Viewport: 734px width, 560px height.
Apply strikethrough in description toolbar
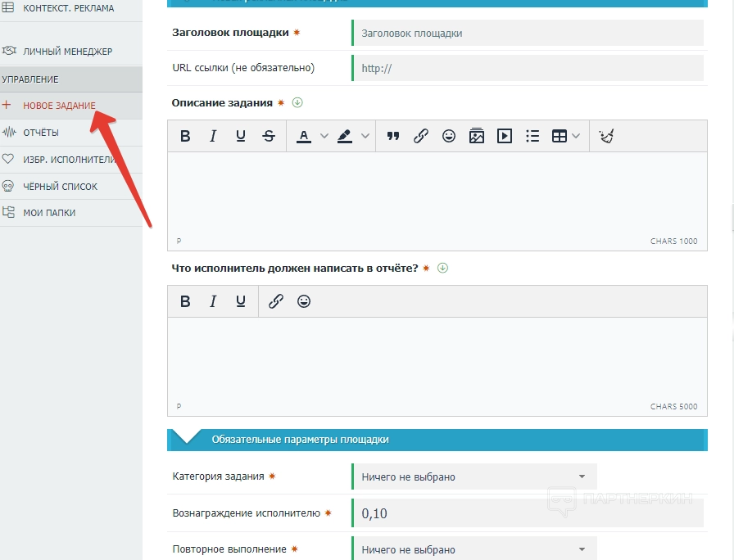click(269, 137)
